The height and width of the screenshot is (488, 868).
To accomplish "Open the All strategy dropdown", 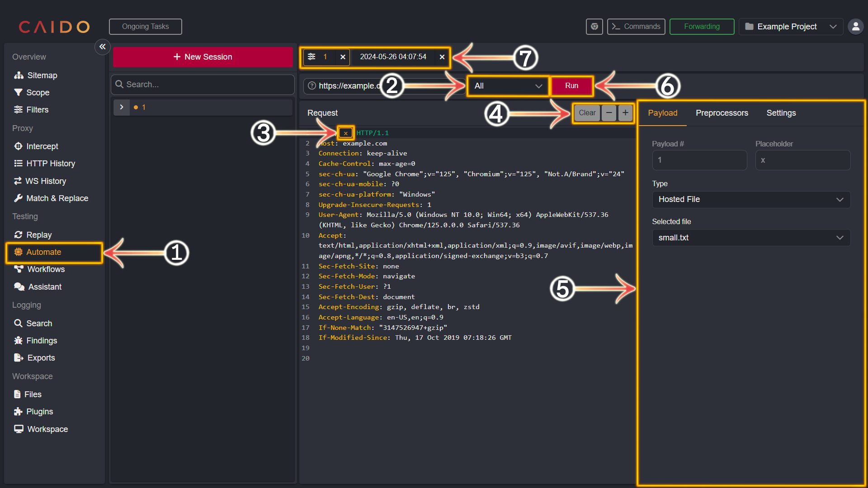I will pos(508,86).
